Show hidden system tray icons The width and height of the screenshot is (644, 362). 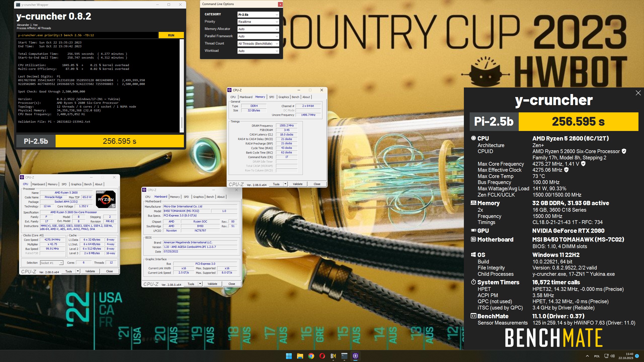(587, 356)
